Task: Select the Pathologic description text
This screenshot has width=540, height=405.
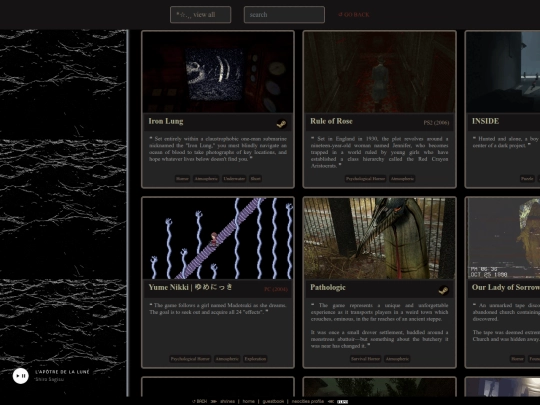Action: coord(380,325)
